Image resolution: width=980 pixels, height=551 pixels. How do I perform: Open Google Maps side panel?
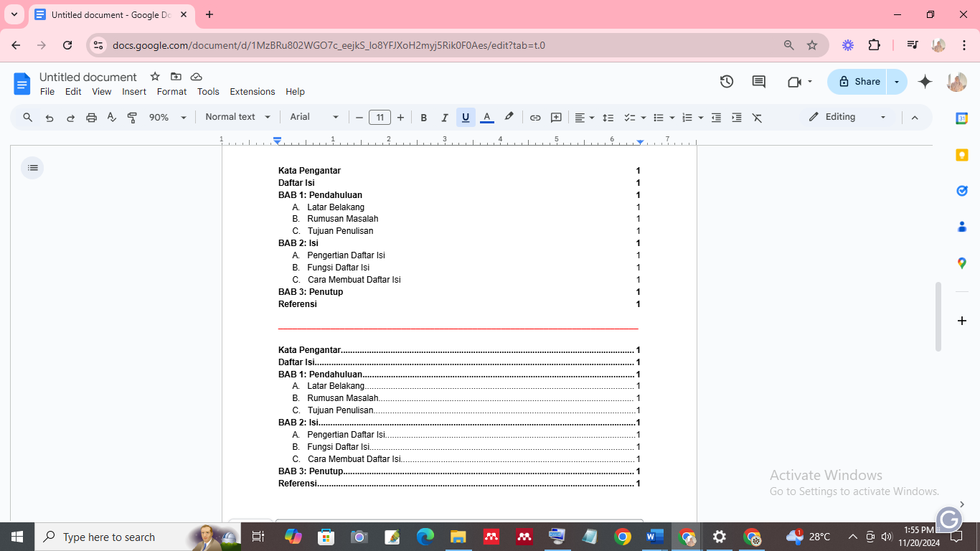coord(962,263)
